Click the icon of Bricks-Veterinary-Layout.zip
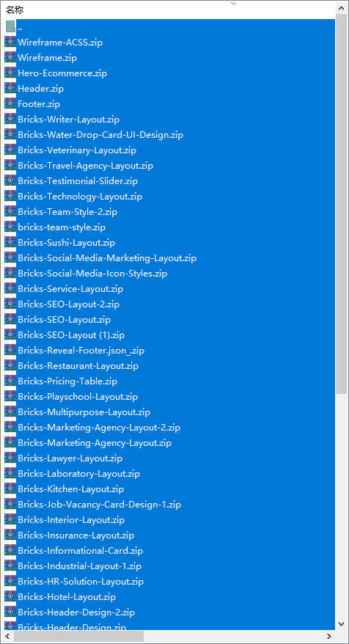 [x=10, y=150]
